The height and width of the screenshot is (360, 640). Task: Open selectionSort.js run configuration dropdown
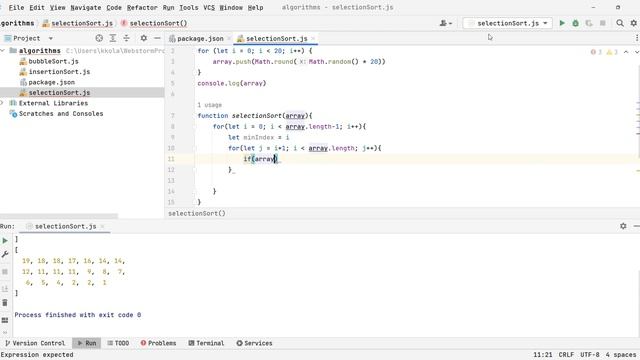pyautogui.click(x=508, y=23)
